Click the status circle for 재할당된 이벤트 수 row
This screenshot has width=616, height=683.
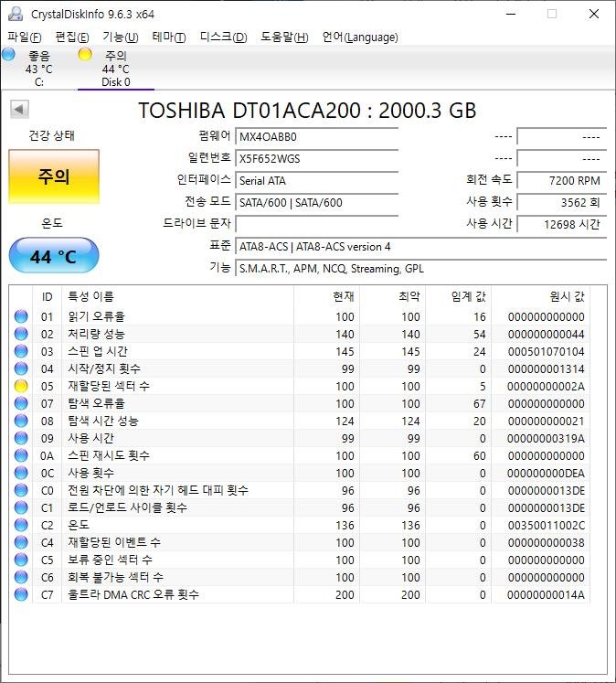[x=21, y=542]
